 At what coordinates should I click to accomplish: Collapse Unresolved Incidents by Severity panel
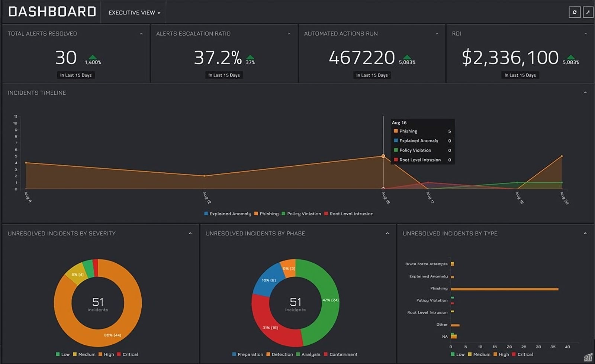[x=190, y=234]
